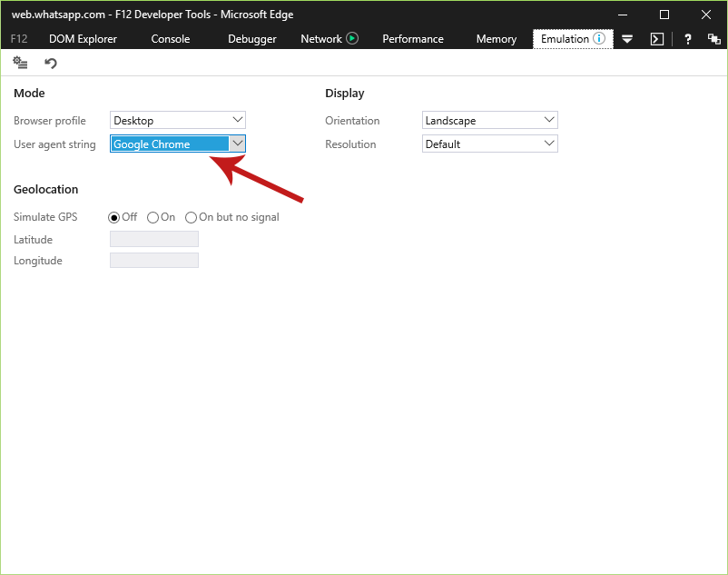Viewport: 728px width, 575px height.
Task: Open the User agent string dropdown
Action: tap(178, 144)
